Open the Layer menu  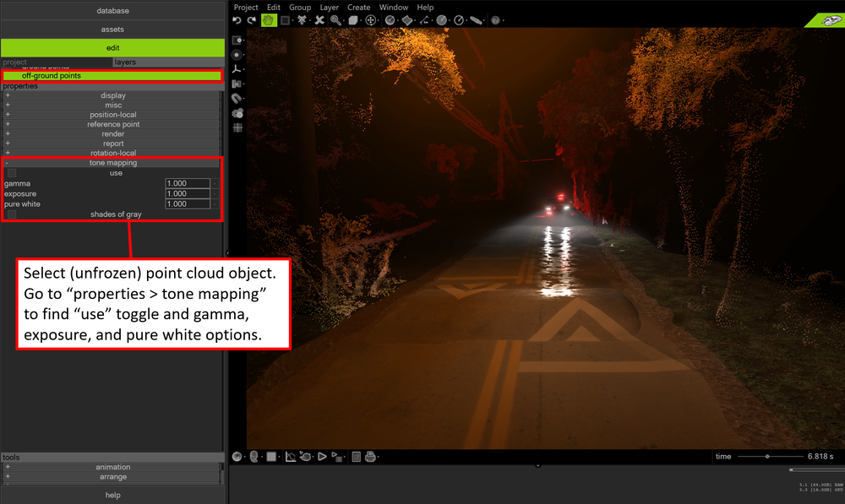(x=329, y=7)
